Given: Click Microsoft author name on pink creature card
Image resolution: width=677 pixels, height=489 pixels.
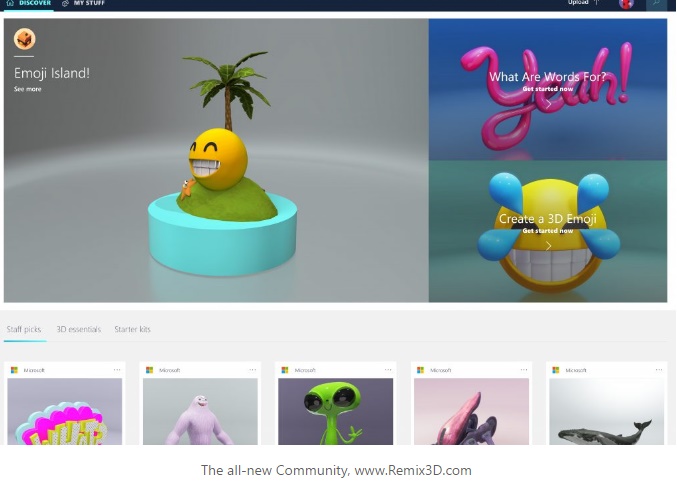Looking at the screenshot, I should click(441, 370).
